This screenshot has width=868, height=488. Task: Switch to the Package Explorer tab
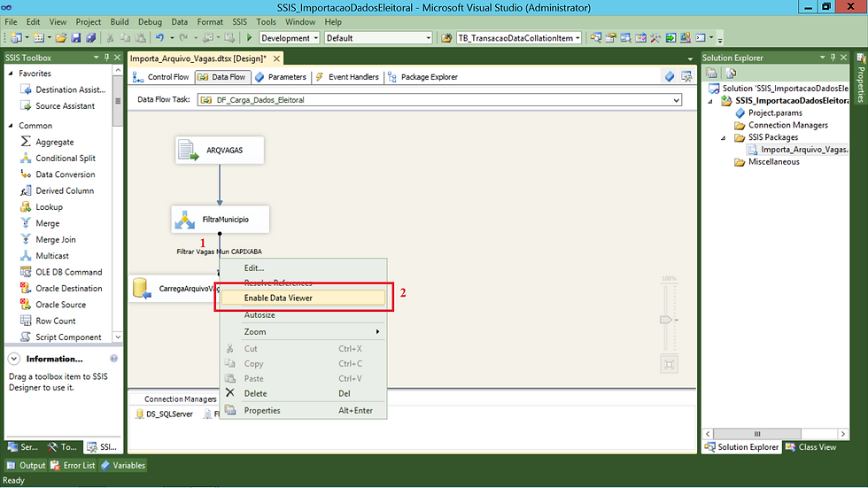tap(423, 77)
